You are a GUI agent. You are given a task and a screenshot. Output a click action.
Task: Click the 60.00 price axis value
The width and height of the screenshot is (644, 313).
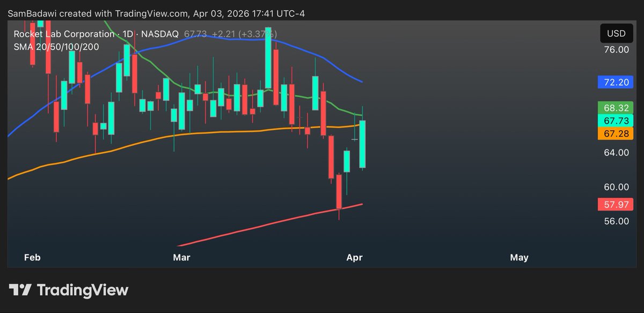click(616, 187)
